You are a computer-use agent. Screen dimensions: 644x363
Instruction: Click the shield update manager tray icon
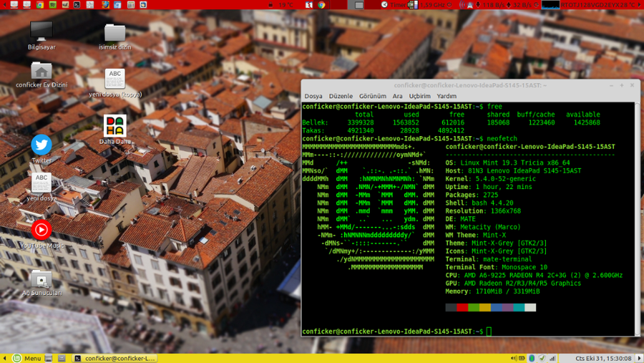[x=542, y=358]
